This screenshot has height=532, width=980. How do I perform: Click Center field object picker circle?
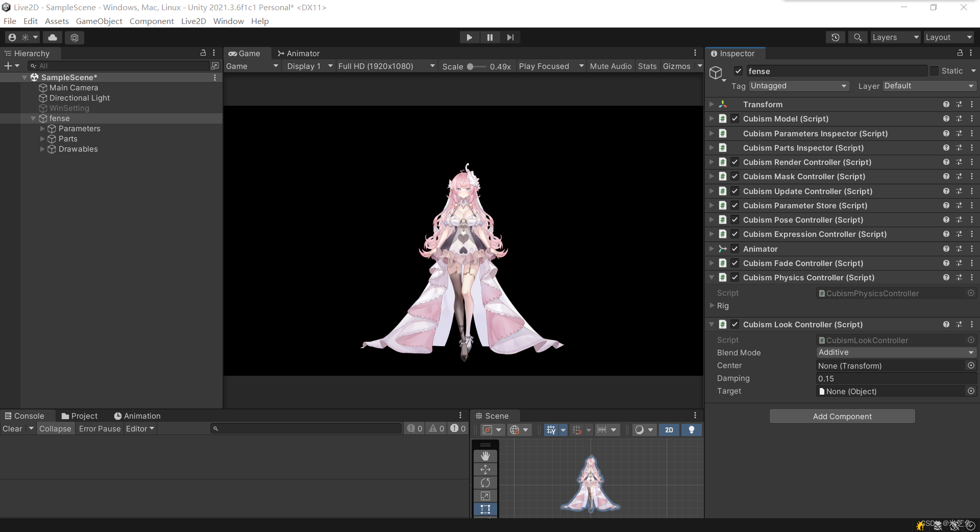971,366
